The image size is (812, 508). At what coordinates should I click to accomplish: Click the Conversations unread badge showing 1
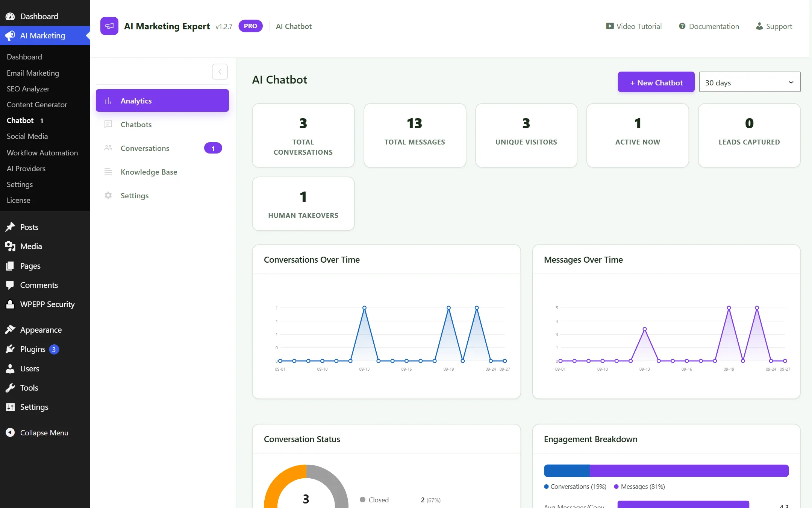coord(213,148)
